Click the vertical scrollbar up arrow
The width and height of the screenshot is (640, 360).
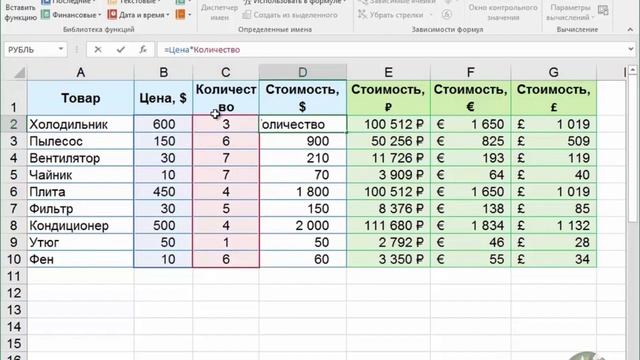pos(633,70)
